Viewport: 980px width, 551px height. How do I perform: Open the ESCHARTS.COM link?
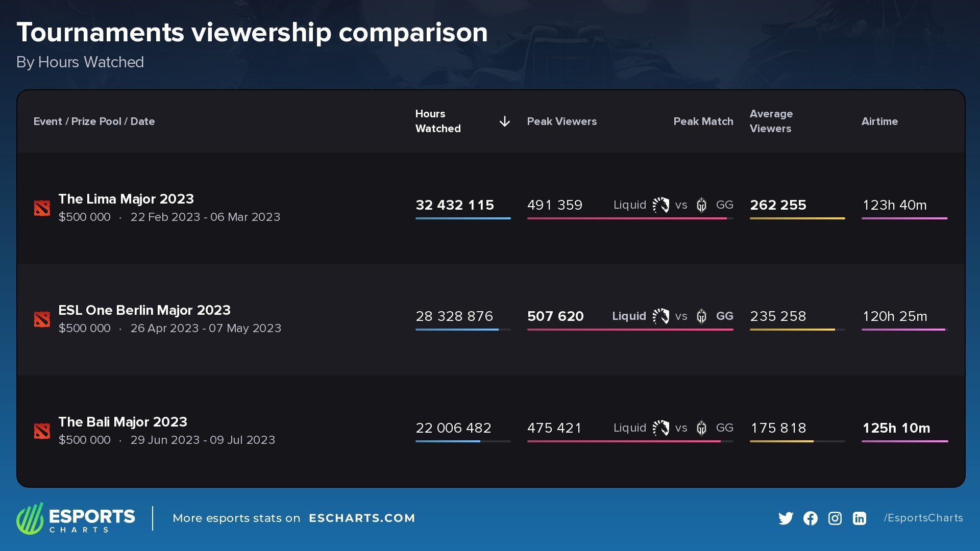tap(361, 518)
